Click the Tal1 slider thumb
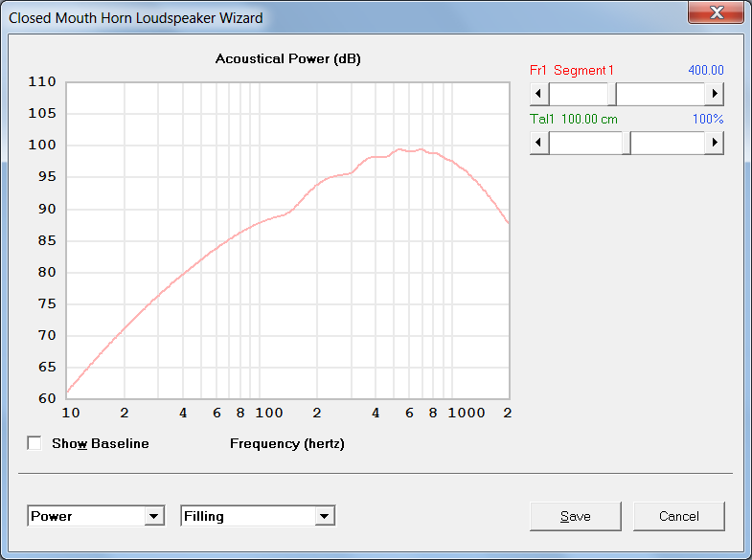Image resolution: width=752 pixels, height=560 pixels. pos(626,143)
